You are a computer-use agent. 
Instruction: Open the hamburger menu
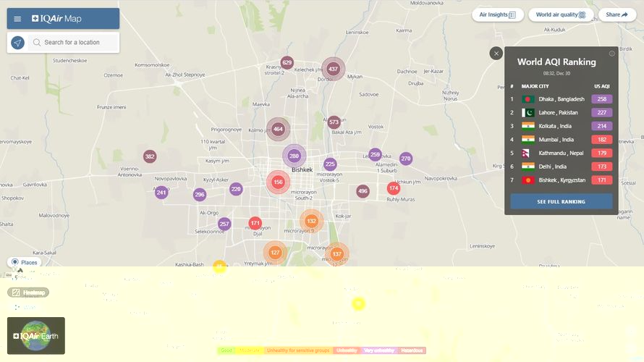pyautogui.click(x=17, y=19)
